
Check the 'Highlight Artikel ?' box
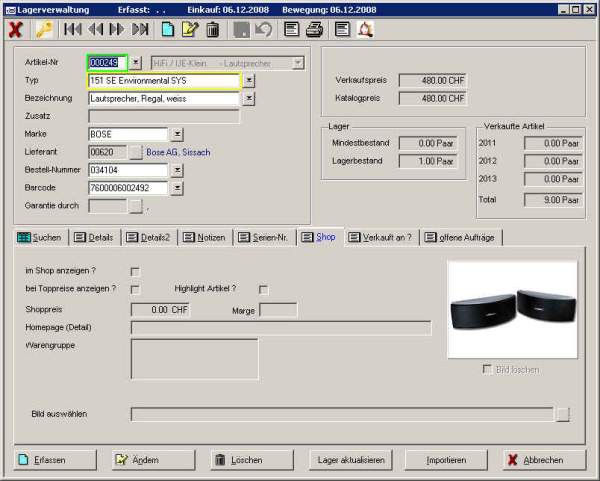pyautogui.click(x=264, y=289)
